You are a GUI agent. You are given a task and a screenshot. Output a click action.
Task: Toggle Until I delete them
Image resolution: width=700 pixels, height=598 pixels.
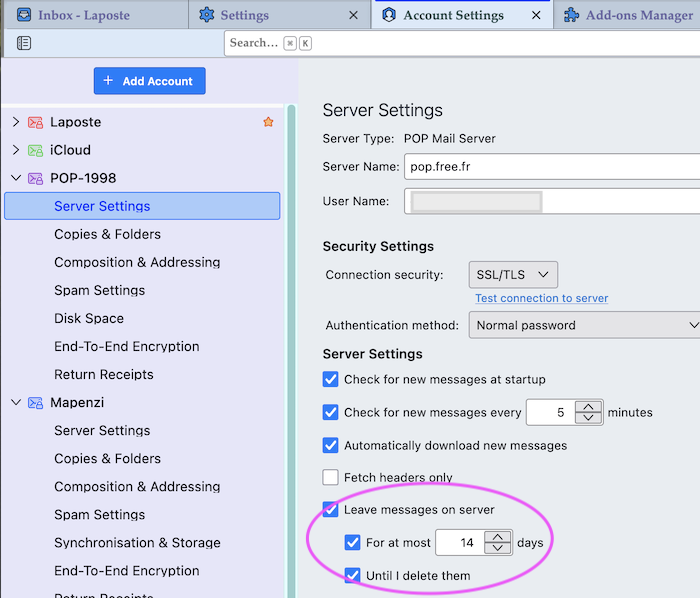tap(352, 576)
